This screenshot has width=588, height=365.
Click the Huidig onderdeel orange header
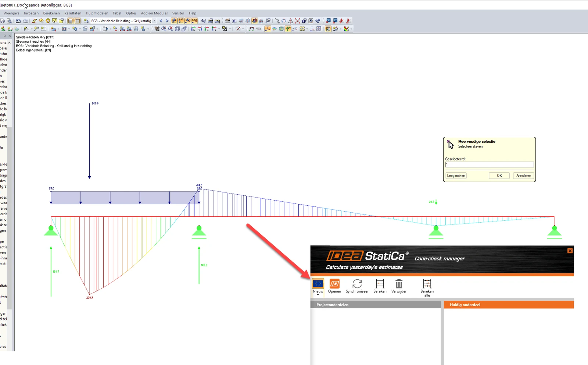pos(509,305)
